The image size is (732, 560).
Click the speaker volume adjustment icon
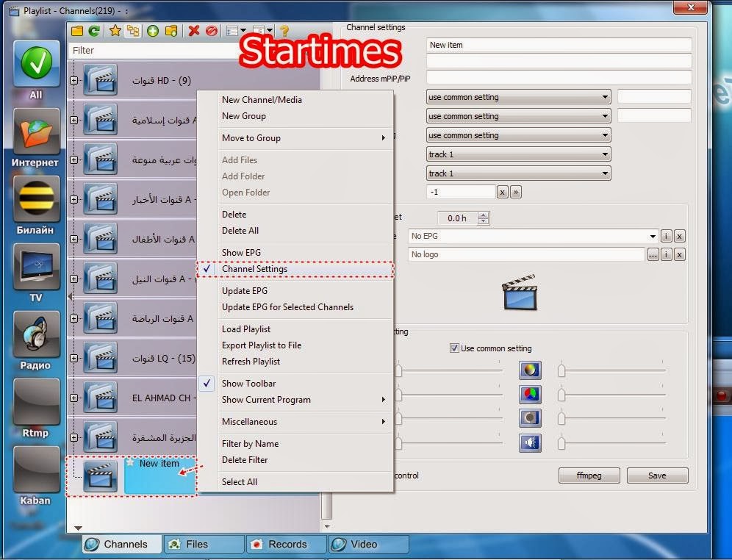coord(530,442)
